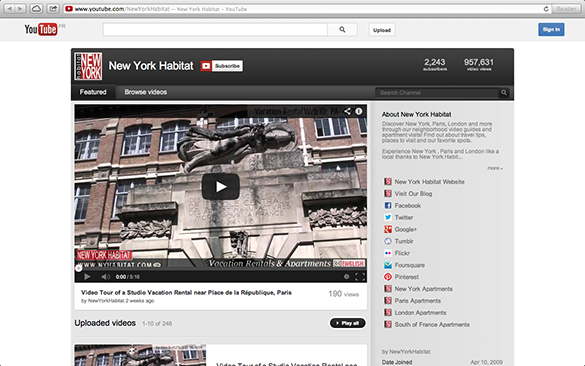The width and height of the screenshot is (585, 366).
Task: Open the Studio Vacation Rental video title link
Action: [x=186, y=293]
